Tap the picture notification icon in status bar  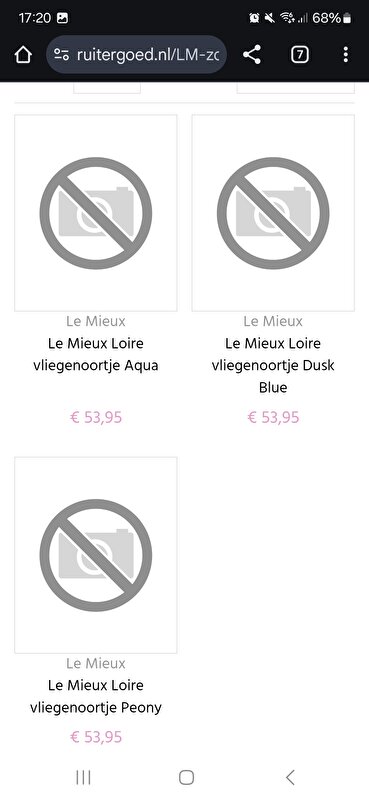(x=63, y=18)
